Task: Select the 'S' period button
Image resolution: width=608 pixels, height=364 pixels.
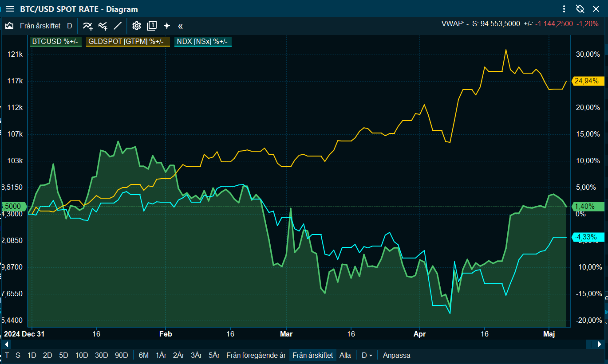Action: point(18,355)
